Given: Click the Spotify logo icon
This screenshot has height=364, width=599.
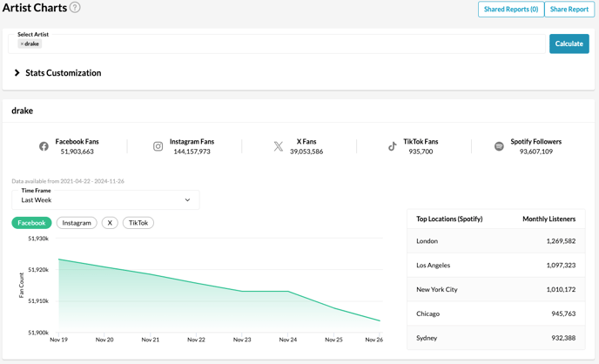Looking at the screenshot, I should tap(499, 146).
